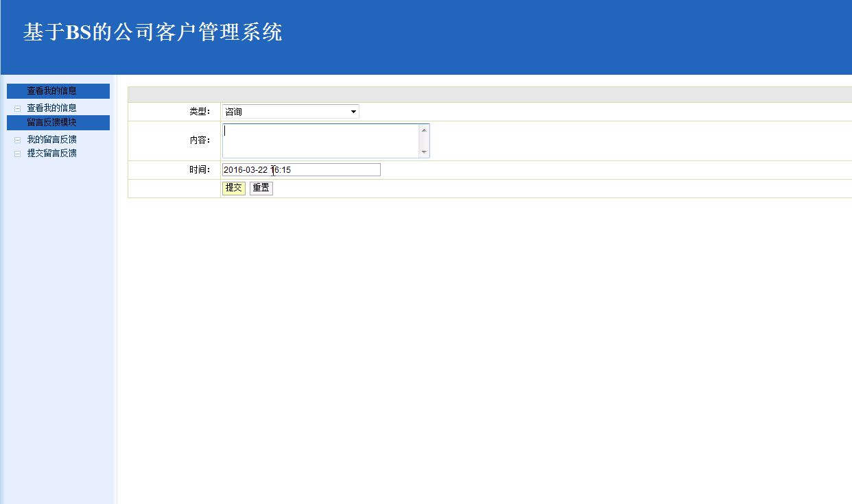Image resolution: width=852 pixels, height=504 pixels.
Task: Click the down arrow of the 内容 scrollbar
Action: coord(424,152)
